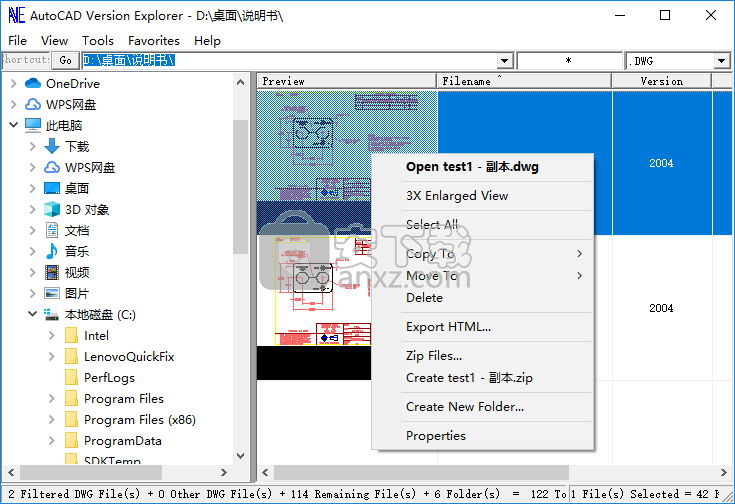Open the Tools menu
The image size is (735, 504).
98,41
